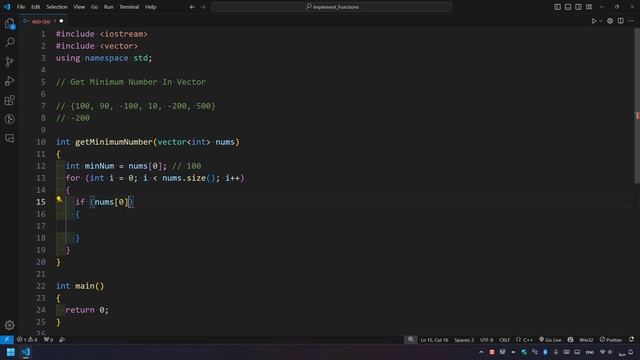Open the Terminal menu
640x360 pixels.
129,7
